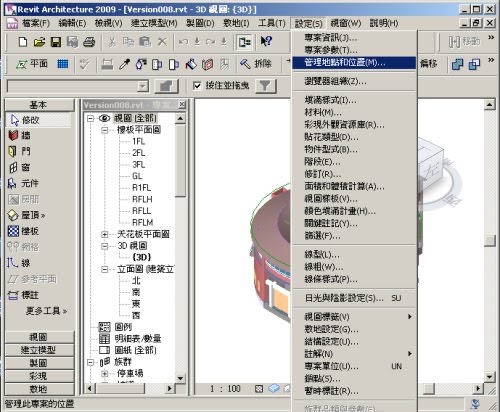The width and height of the screenshot is (500, 412).
Task: Open the 北 elevation view
Action: (136, 281)
